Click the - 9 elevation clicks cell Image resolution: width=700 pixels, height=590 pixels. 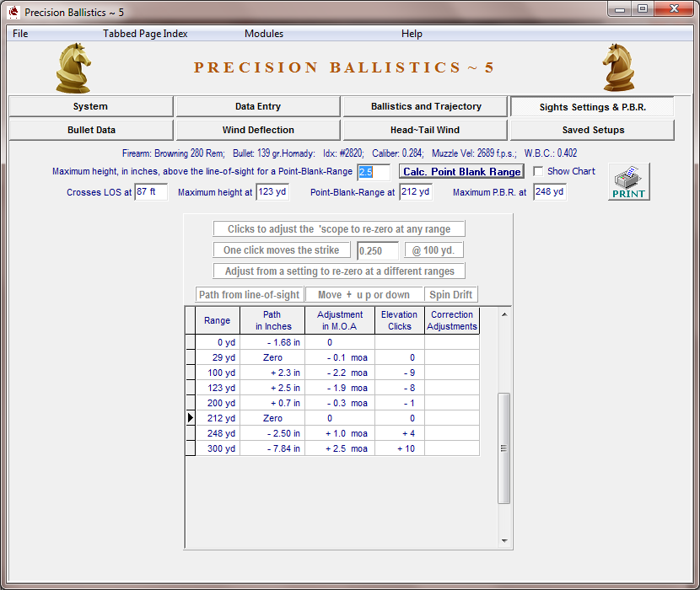coord(400,373)
